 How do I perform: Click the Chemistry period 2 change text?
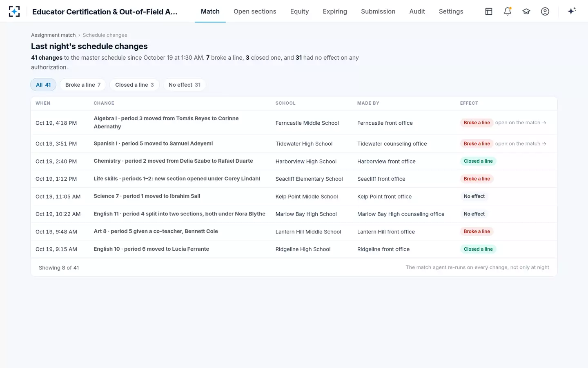173,161
